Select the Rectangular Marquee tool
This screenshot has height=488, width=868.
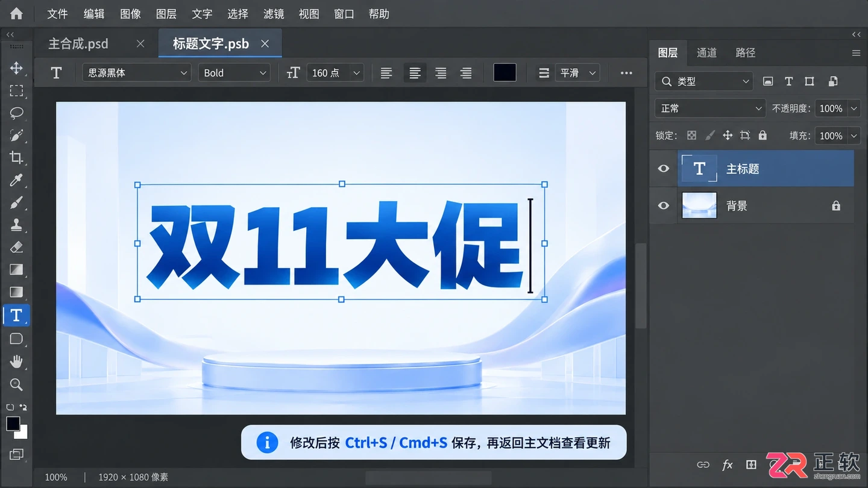coord(16,90)
